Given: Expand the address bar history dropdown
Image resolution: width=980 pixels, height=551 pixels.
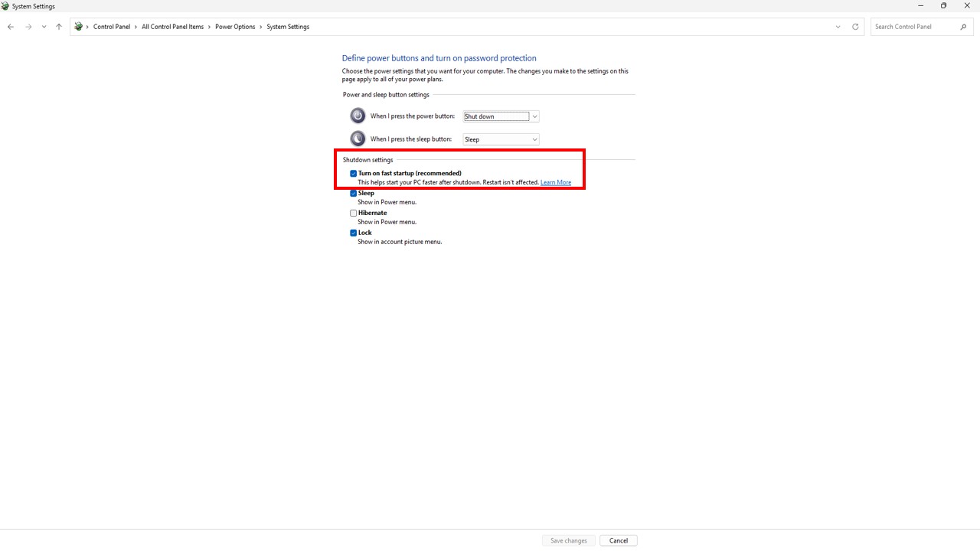Looking at the screenshot, I should (x=838, y=27).
